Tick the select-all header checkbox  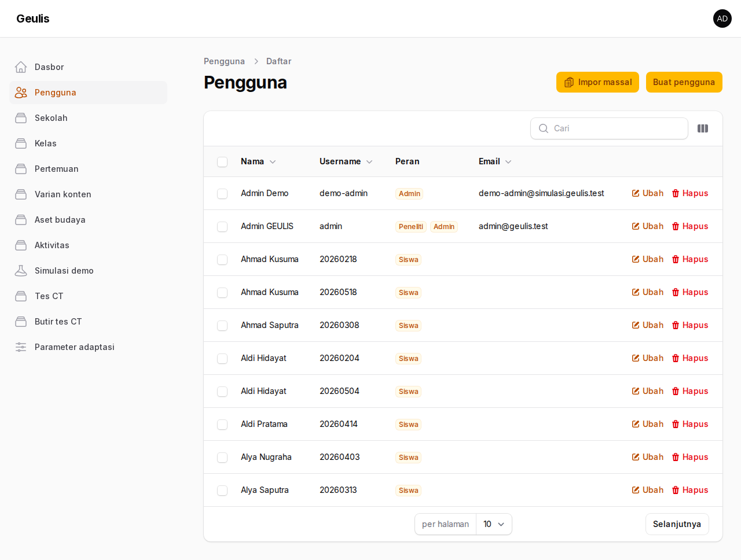(222, 162)
